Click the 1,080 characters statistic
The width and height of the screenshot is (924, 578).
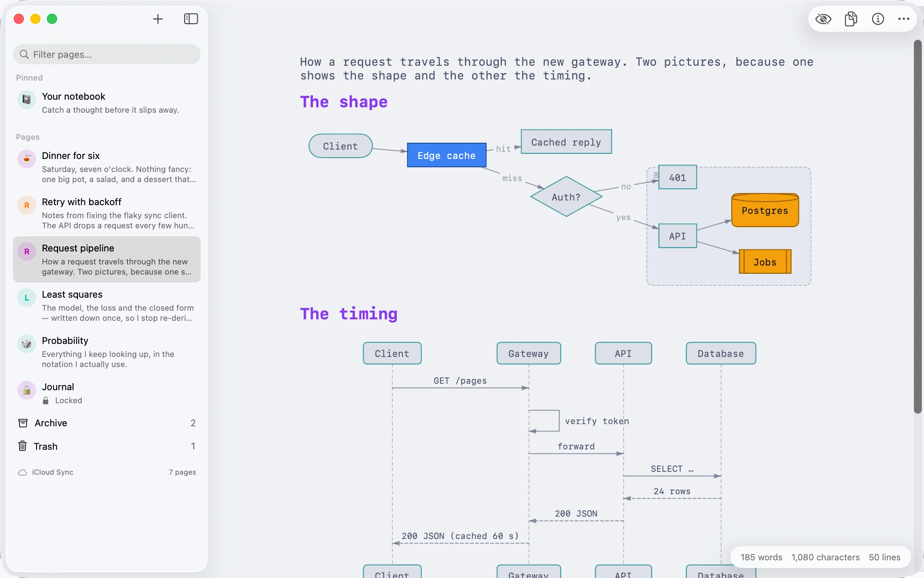tap(825, 557)
